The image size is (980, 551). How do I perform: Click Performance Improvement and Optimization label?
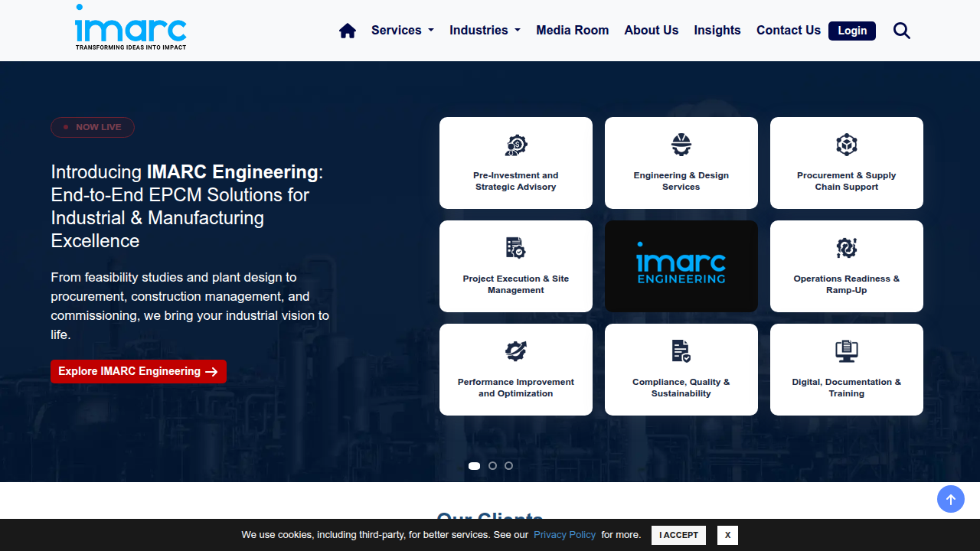pyautogui.click(x=516, y=388)
